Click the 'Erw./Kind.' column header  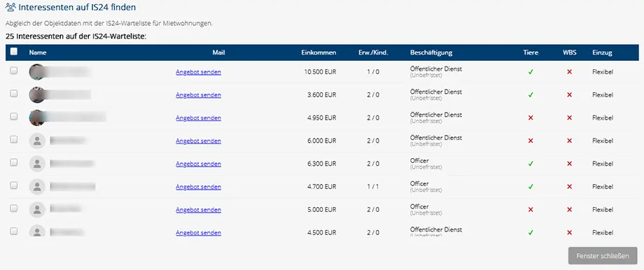[x=373, y=52]
